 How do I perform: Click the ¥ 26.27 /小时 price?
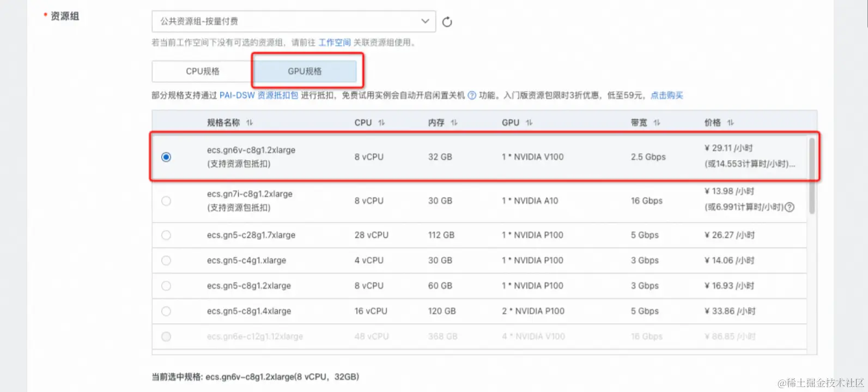(x=730, y=235)
